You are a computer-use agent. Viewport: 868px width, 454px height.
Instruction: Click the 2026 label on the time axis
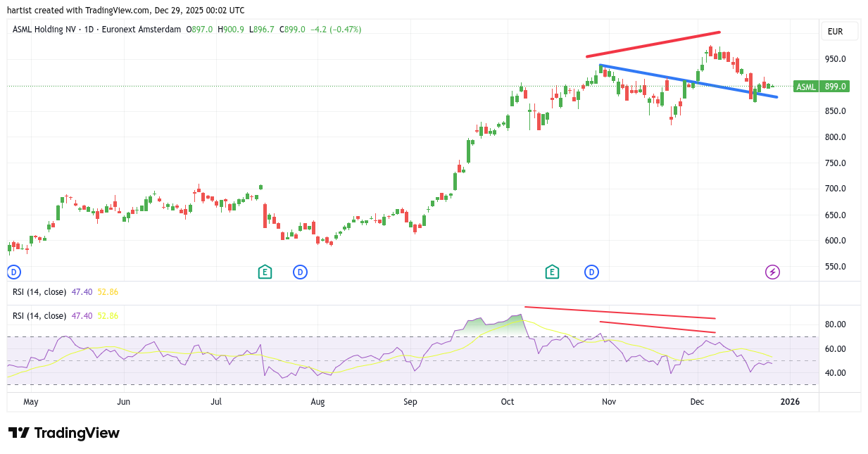tap(790, 402)
